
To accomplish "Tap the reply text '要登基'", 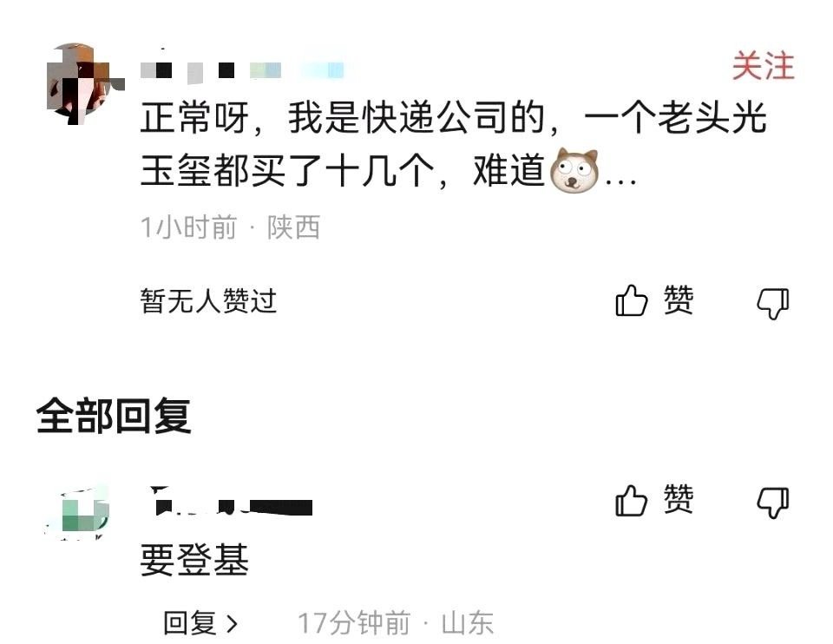I will pyautogui.click(x=194, y=560).
